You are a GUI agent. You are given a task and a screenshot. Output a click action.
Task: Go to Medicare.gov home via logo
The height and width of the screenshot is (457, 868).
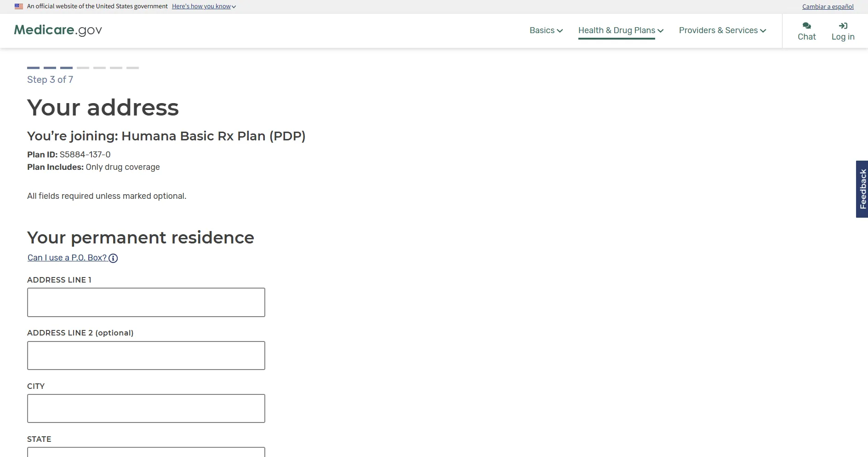click(x=58, y=30)
